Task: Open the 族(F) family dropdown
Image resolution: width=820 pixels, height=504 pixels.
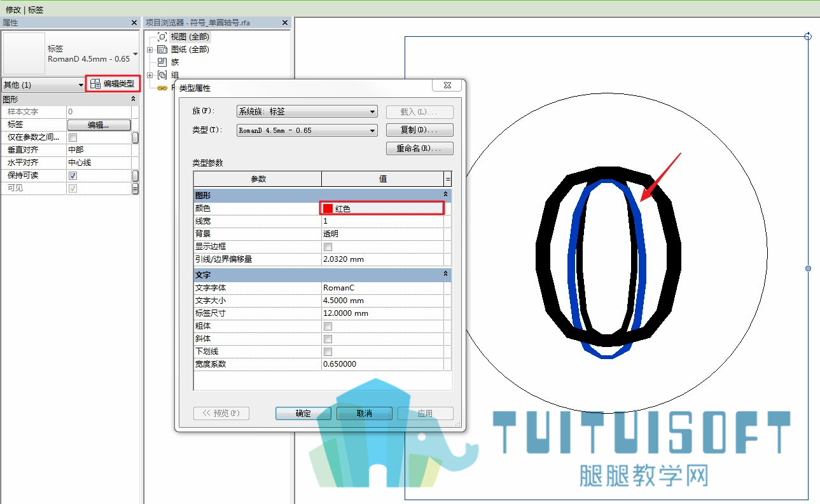Action: click(307, 111)
